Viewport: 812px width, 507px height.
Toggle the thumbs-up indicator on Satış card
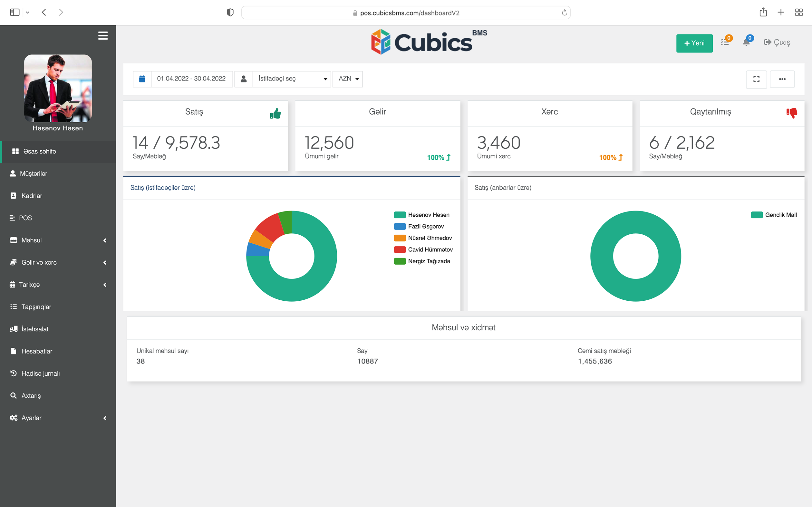[x=275, y=114]
